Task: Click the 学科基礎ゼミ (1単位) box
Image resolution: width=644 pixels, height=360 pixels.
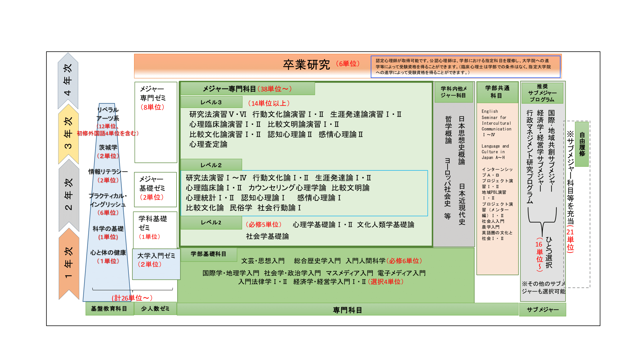Action: click(x=155, y=230)
